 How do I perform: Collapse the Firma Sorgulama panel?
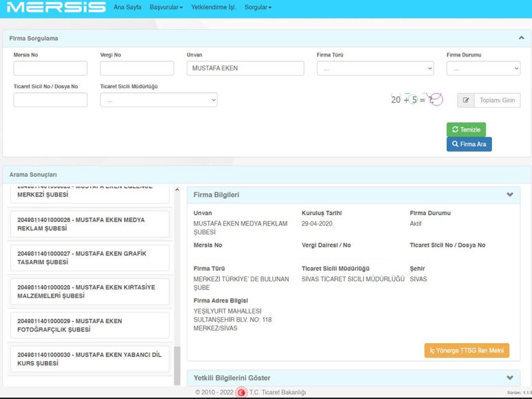(x=521, y=39)
